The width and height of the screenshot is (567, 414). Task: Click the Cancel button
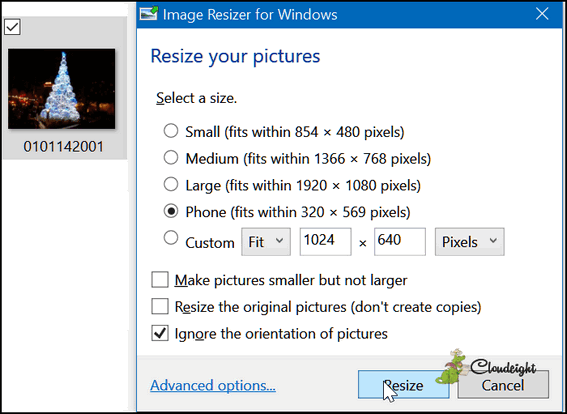tap(503, 385)
